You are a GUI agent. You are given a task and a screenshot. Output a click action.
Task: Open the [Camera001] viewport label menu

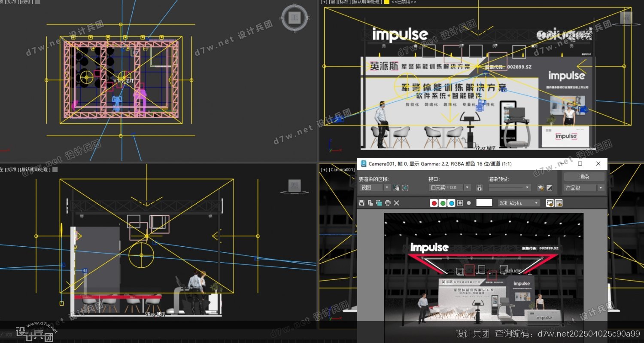point(342,170)
